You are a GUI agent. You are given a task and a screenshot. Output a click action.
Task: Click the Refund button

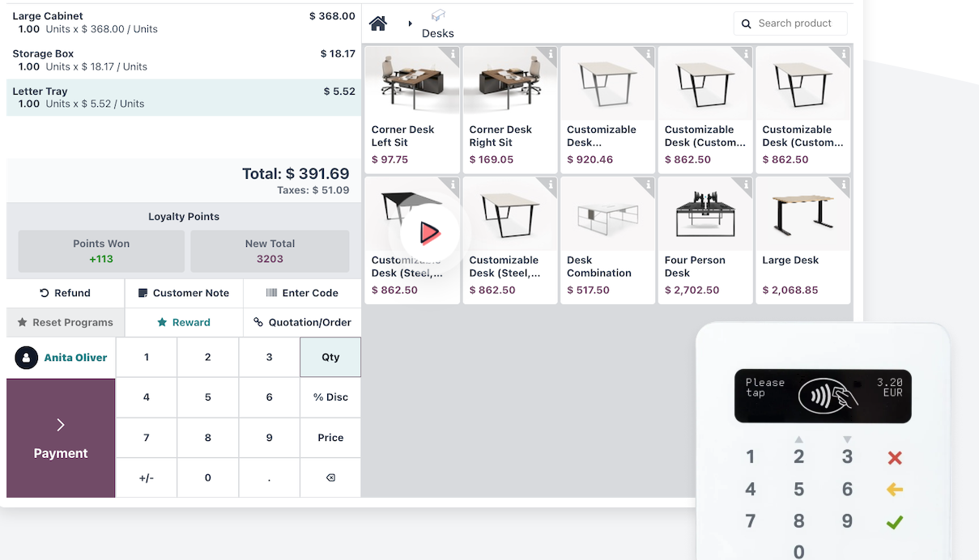pos(66,293)
